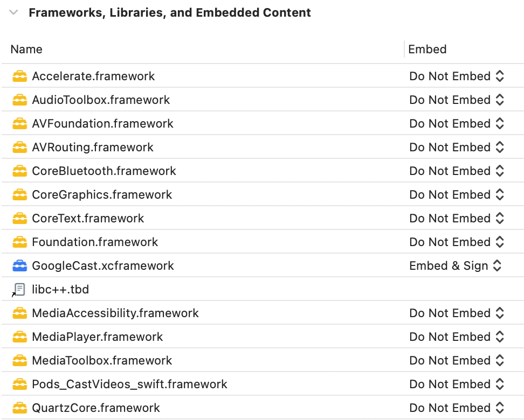Screen dimensions: 524x420
Task: Open embed popup for MediaToolbox.framework
Action: [x=457, y=361]
